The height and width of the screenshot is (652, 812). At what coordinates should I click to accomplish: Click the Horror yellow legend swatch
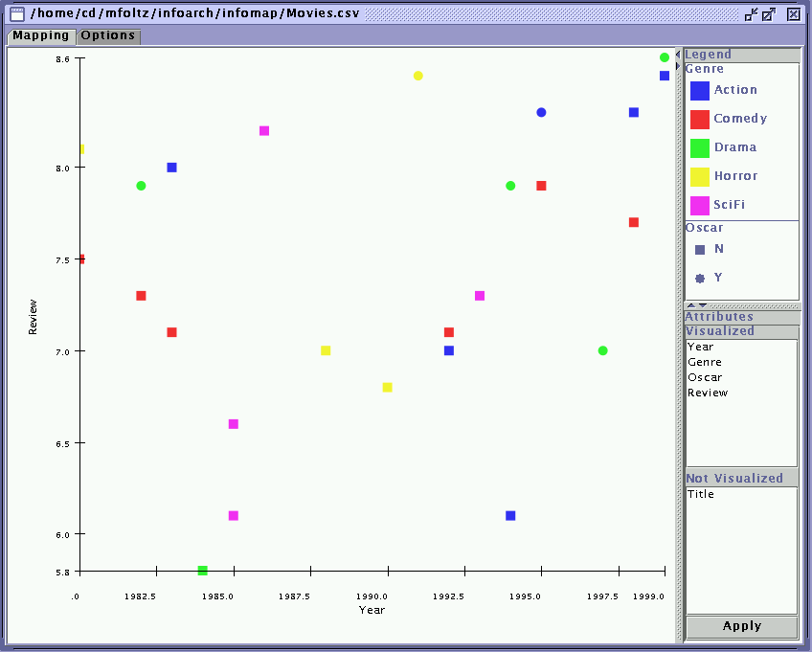700,177
